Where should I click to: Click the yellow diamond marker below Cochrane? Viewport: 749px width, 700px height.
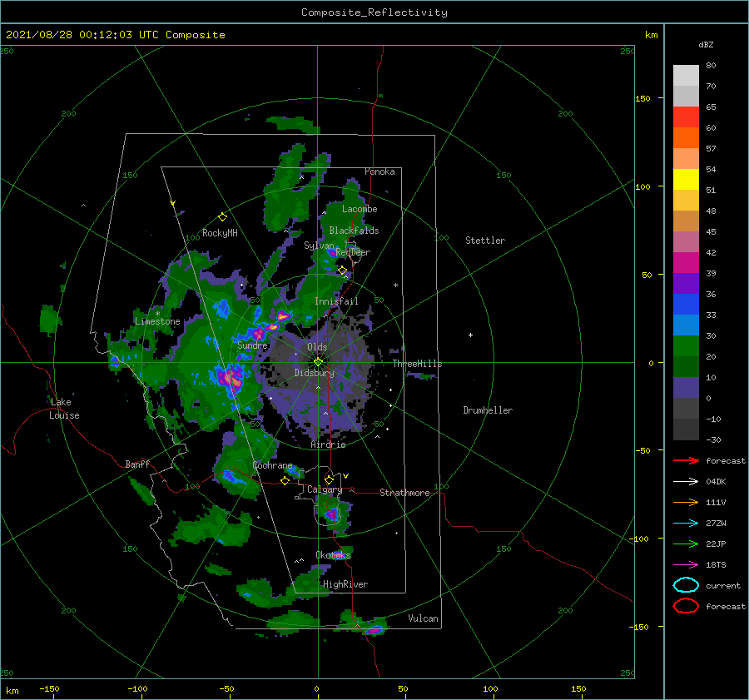[x=285, y=480]
